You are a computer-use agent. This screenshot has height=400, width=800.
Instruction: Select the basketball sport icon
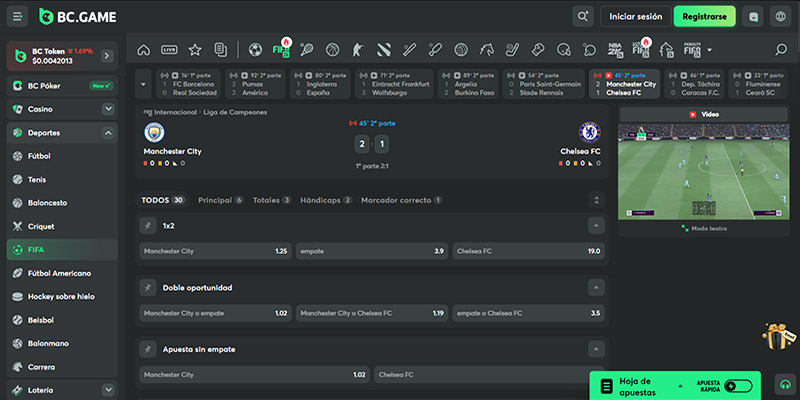point(332,49)
